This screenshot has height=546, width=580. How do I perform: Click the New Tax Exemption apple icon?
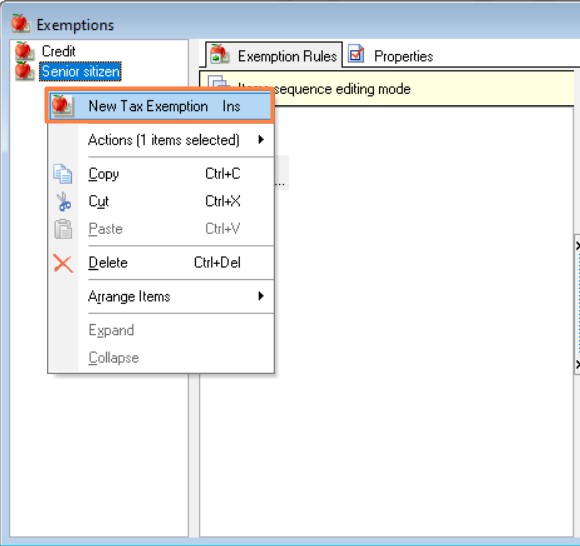click(x=63, y=106)
